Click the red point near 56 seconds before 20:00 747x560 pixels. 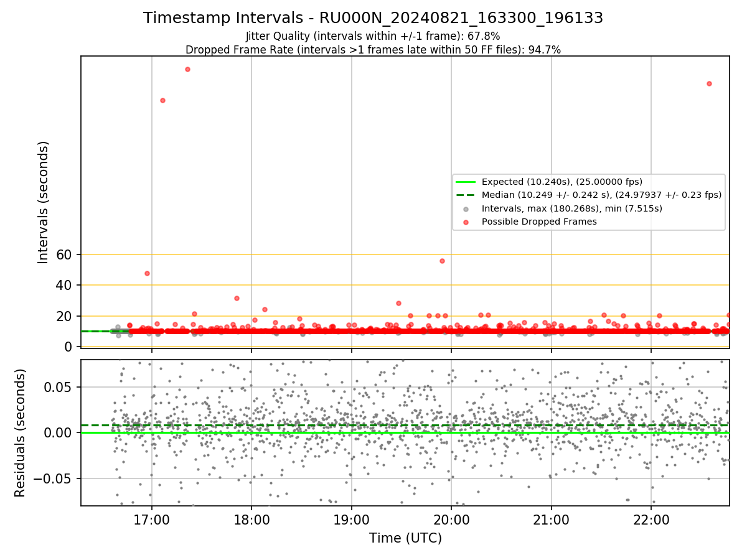tap(442, 261)
